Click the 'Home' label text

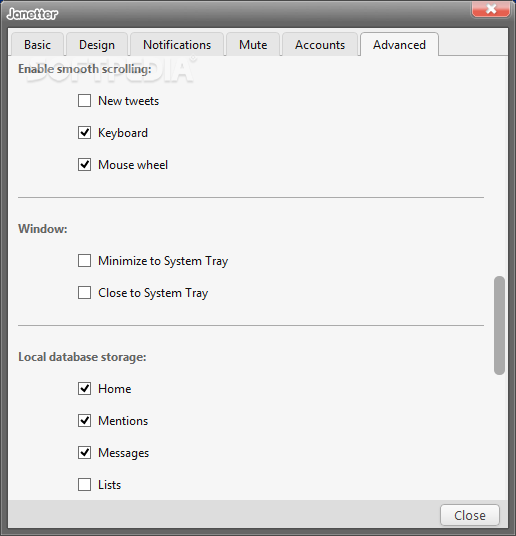115,389
